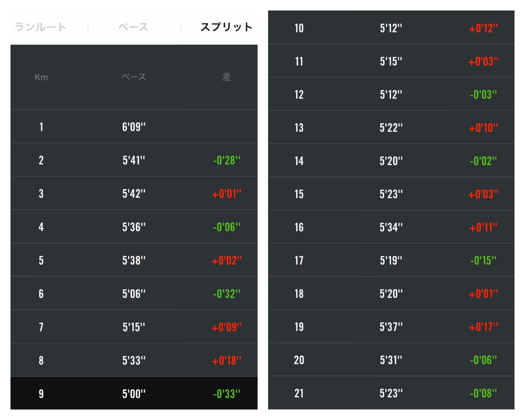Select the Km 10 split row
Viewport: 525px width, 420px height.
pyautogui.click(x=391, y=28)
